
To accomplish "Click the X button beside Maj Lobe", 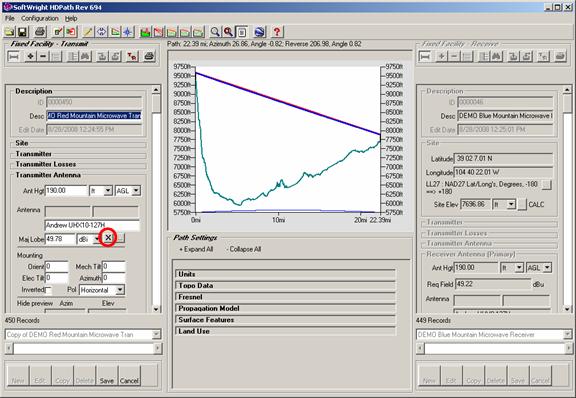I will coord(108,238).
